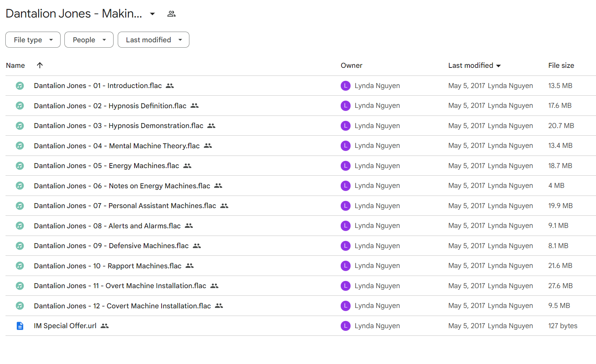Click the 21.6 MB file size value
Viewport: 596px width, 364px height.
[560, 266]
